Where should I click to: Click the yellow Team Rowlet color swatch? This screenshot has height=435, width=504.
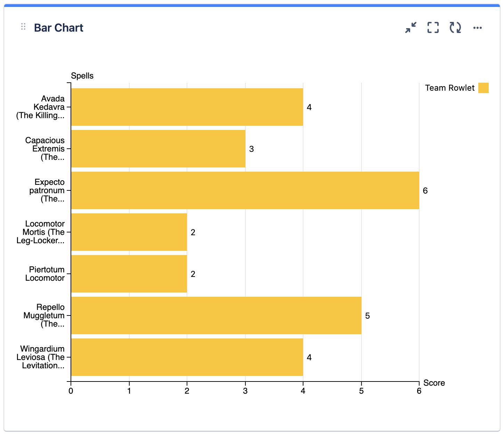pyautogui.click(x=484, y=88)
